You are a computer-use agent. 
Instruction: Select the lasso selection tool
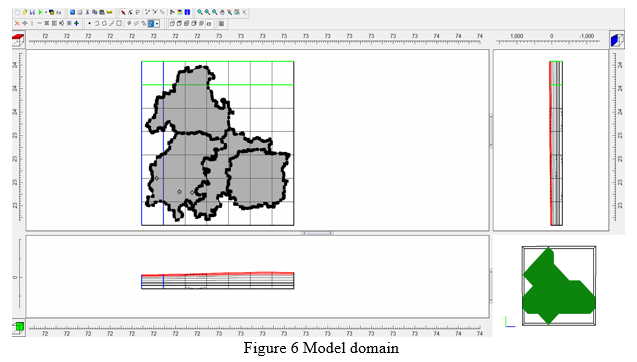click(138, 13)
